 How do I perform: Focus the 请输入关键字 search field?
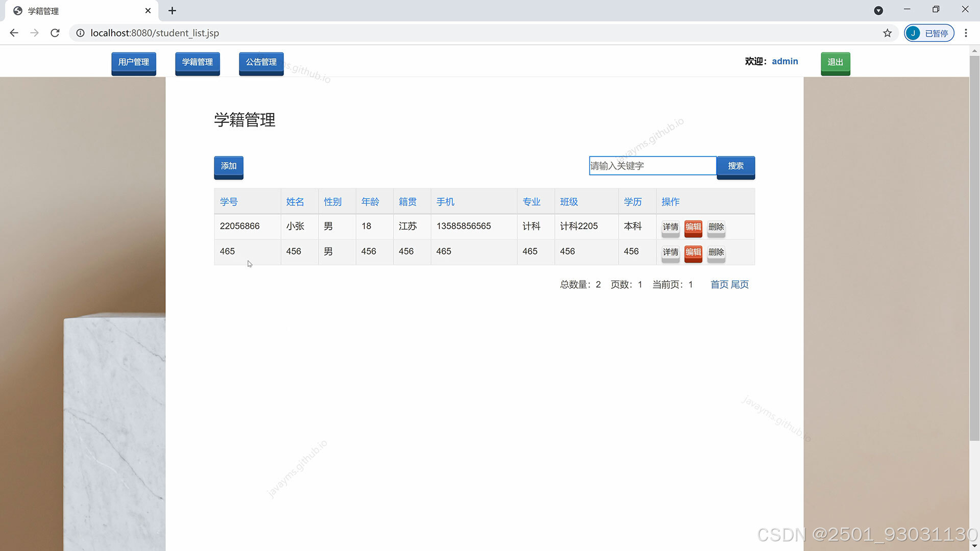[653, 166]
